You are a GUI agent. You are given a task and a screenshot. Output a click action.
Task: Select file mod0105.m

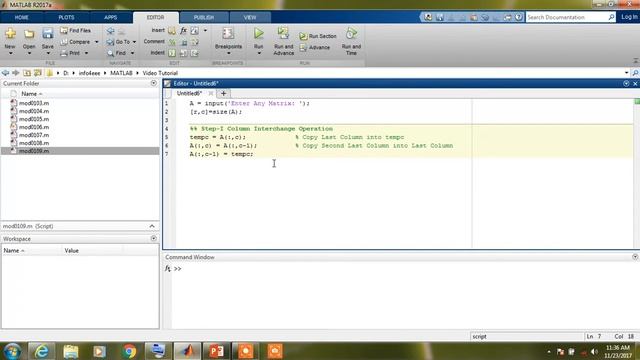pyautogui.click(x=34, y=119)
